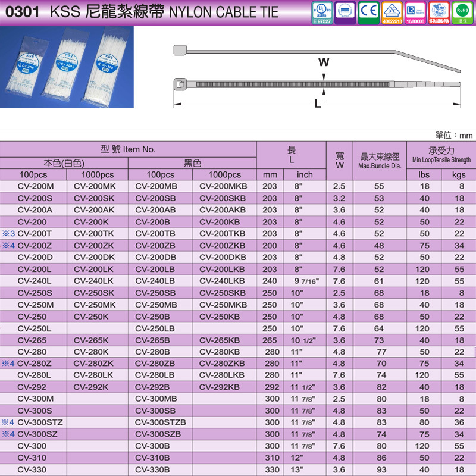Select item 'CV-240L' cell
The width and height of the screenshot is (476, 476).
[x=35, y=281]
